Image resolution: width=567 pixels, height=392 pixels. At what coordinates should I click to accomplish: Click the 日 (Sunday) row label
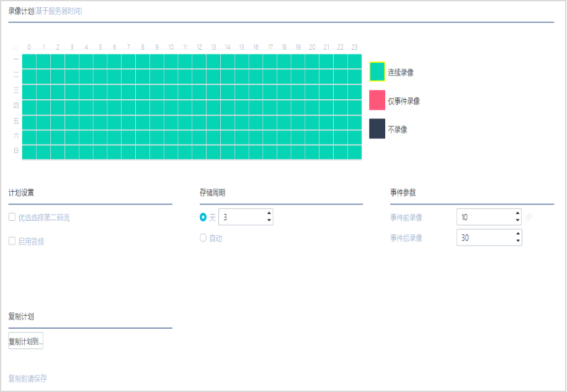[x=16, y=151]
